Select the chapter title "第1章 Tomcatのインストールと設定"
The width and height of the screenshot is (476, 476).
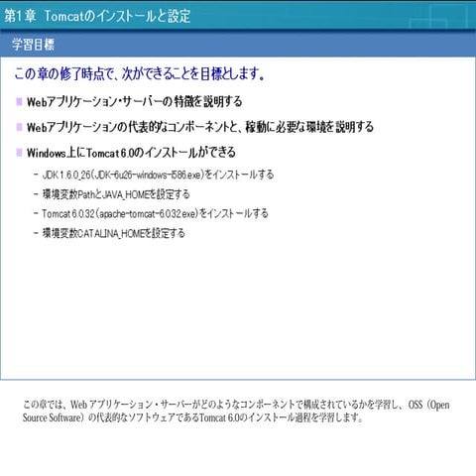click(x=97, y=16)
